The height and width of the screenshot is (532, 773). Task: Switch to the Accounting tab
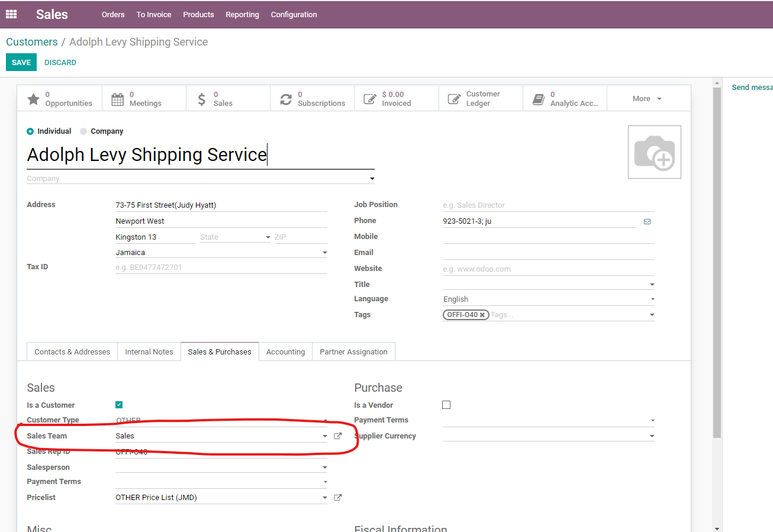(x=285, y=352)
